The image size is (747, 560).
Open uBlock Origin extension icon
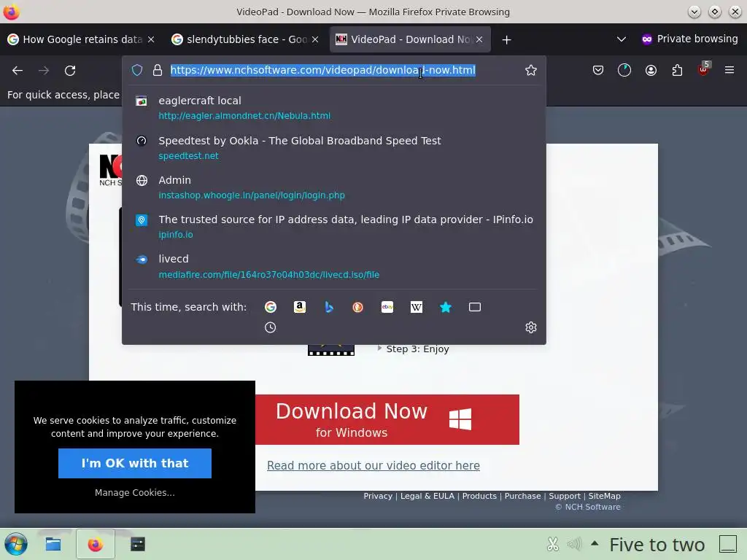(x=704, y=69)
